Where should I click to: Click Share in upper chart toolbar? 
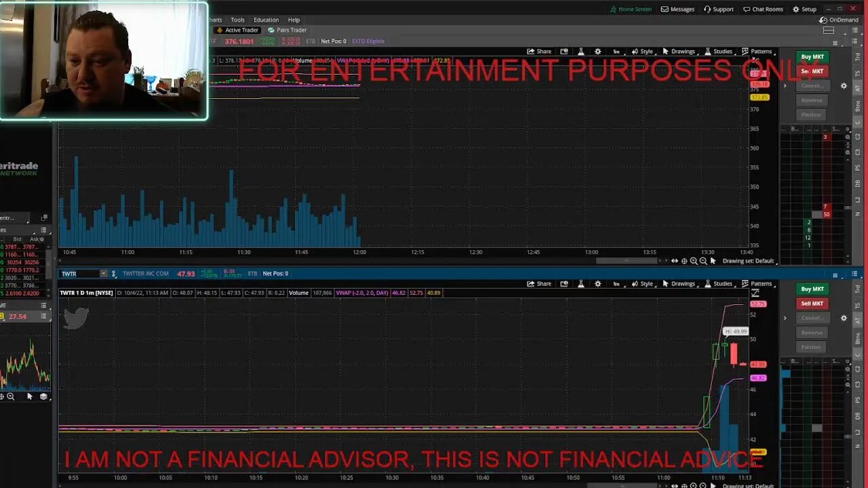[x=539, y=52]
